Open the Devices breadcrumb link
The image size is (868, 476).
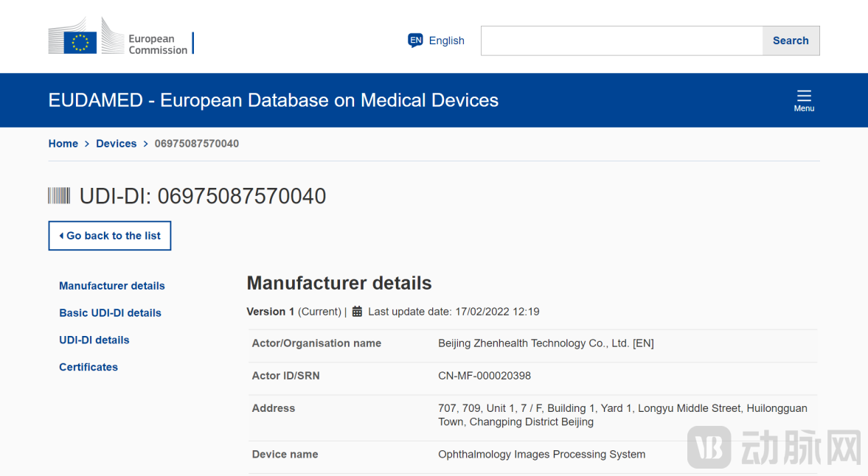(x=116, y=144)
